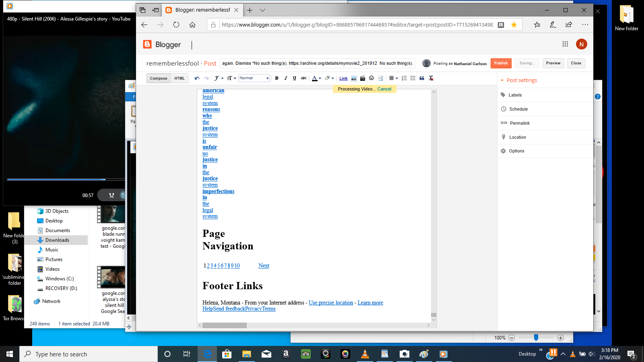Open a new browser tab
Viewport: 644px width, 362px height.
click(250, 10)
